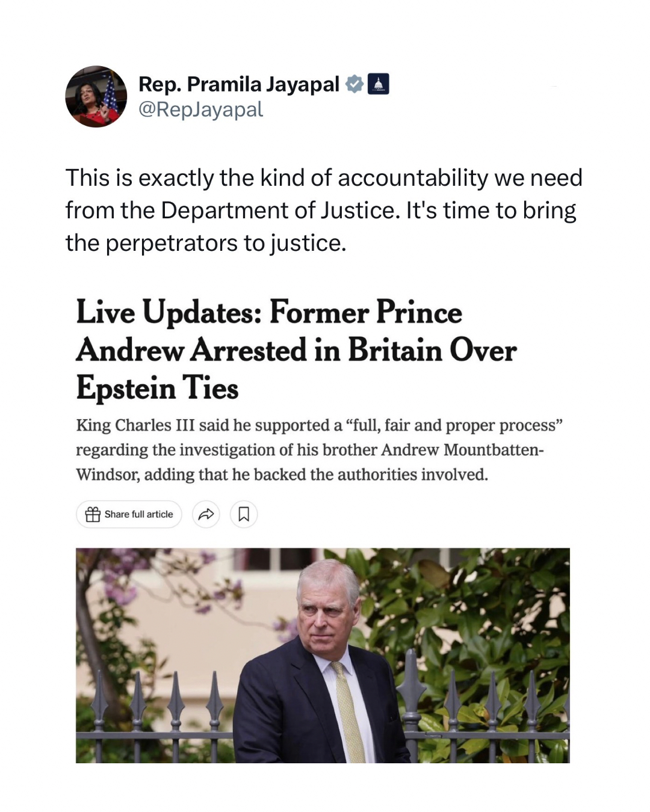Open the Rep. Pramila Jayapal display name
The height and width of the screenshot is (812, 650).
point(239,85)
